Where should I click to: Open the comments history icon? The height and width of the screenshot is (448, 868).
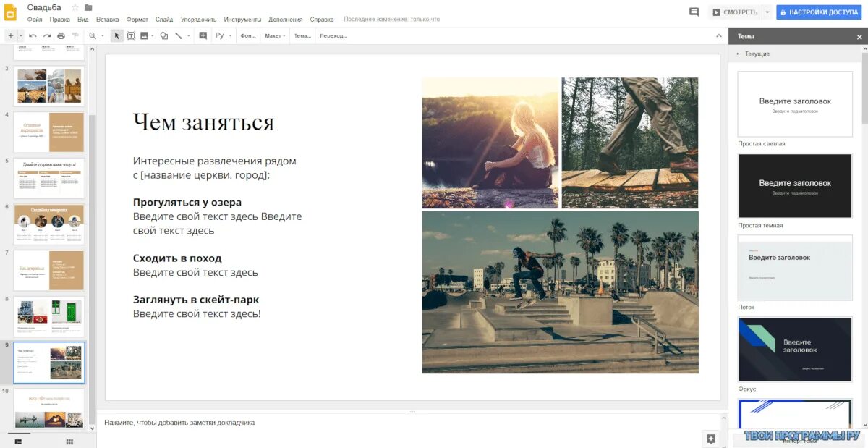(x=694, y=12)
